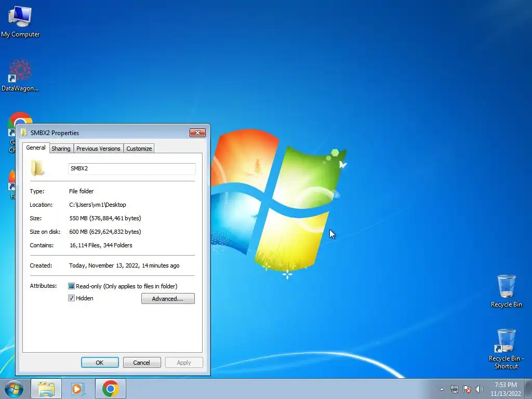Screen dimensions: 532x399
Task: Confirm with the OK button
Action: point(100,362)
